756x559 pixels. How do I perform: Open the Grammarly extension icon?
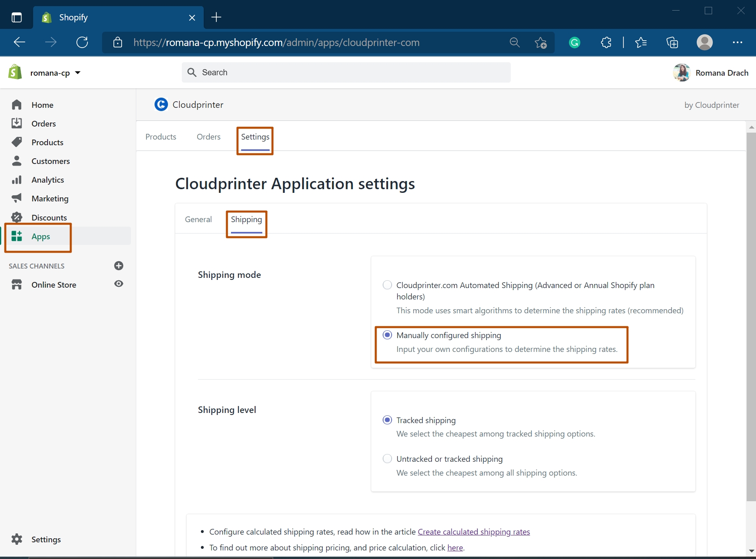pos(574,42)
